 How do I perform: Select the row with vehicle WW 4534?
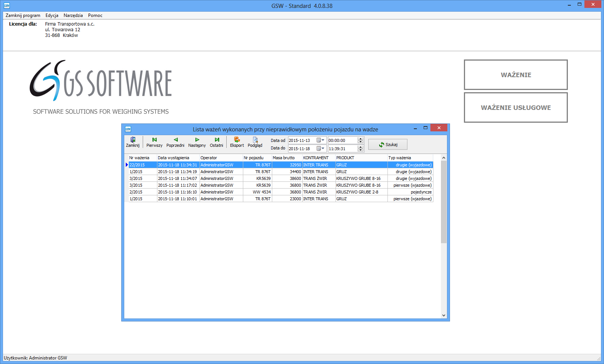pyautogui.click(x=262, y=192)
